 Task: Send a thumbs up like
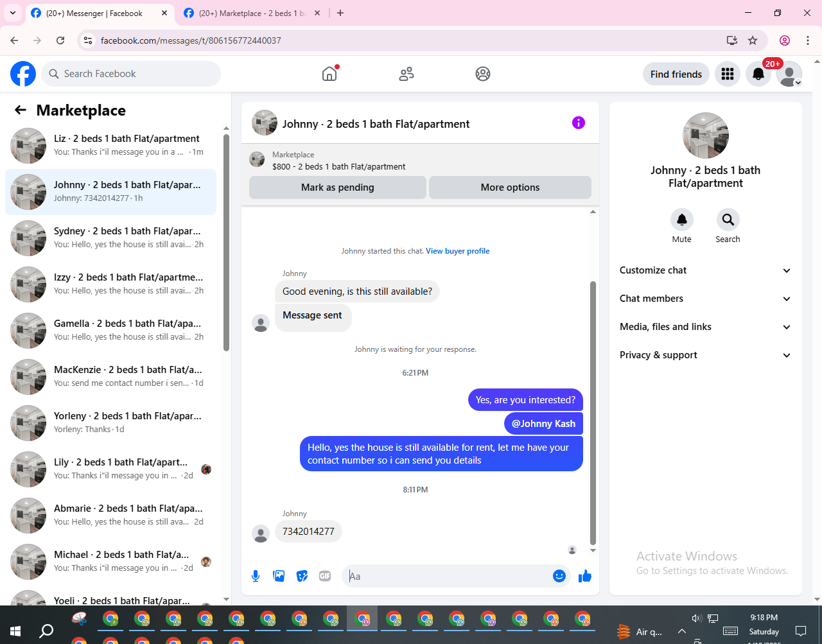click(x=585, y=576)
